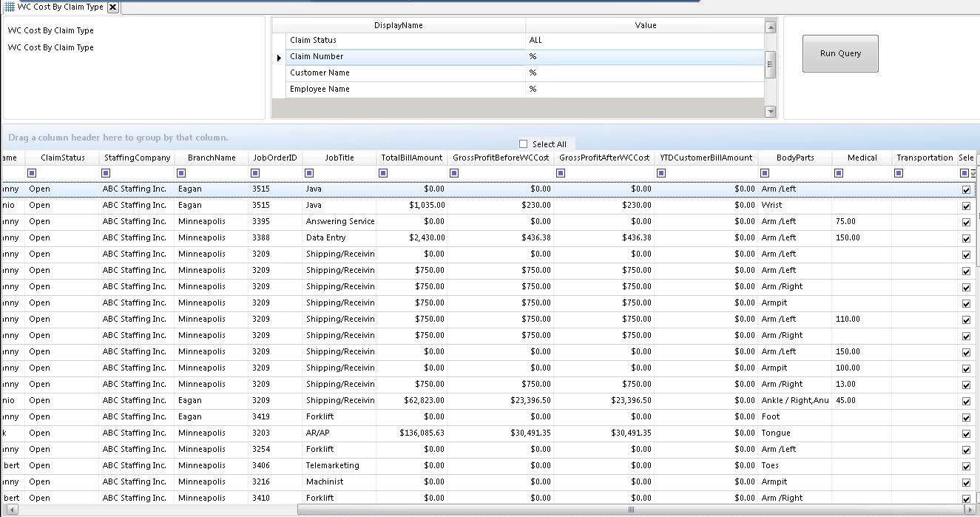
Task: Click the filter icon under BodyParts column
Action: [x=765, y=173]
